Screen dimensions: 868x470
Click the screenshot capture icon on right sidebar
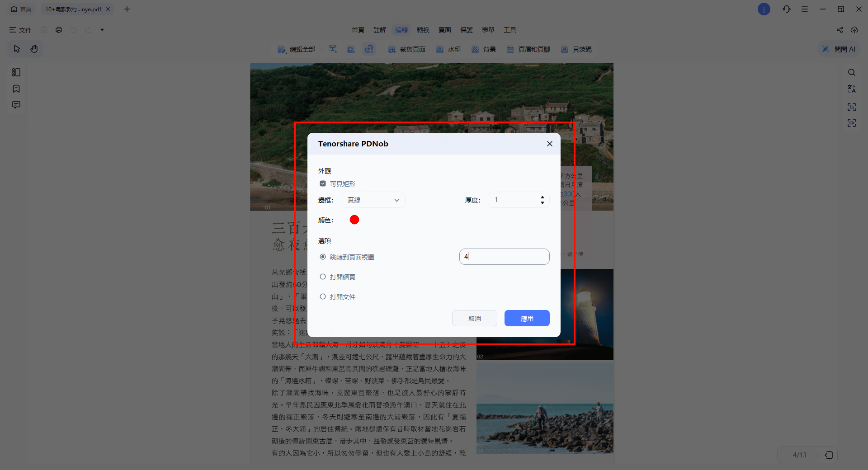[x=852, y=123]
